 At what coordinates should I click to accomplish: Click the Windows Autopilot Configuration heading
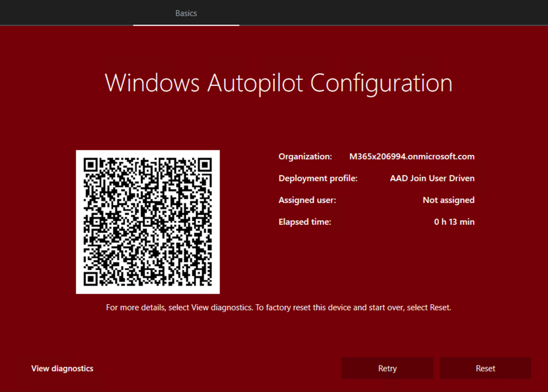pos(279,83)
